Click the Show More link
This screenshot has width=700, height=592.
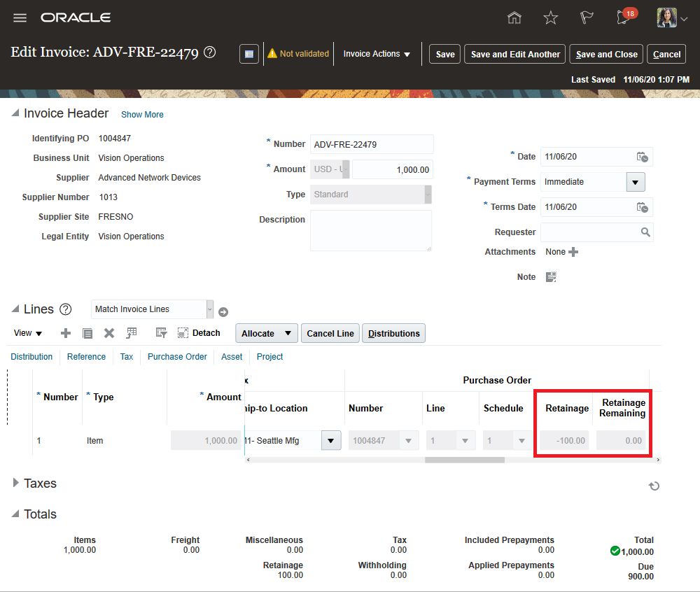142,115
